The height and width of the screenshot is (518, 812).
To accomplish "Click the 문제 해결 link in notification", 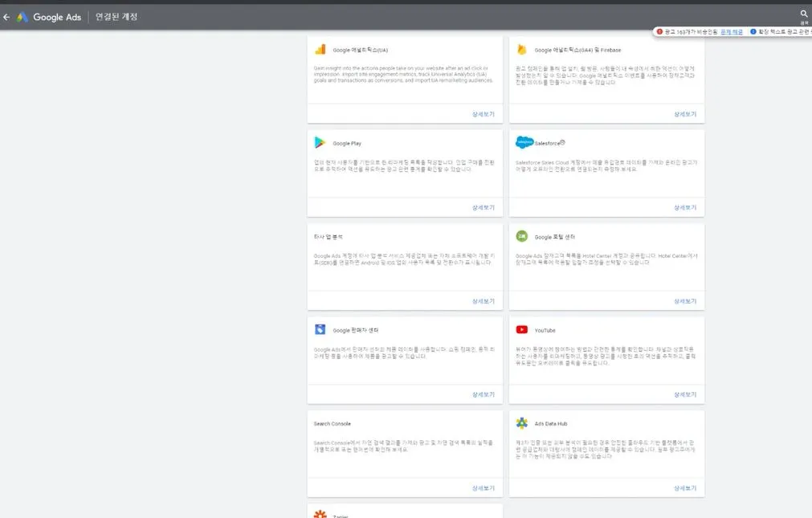I will point(731,31).
